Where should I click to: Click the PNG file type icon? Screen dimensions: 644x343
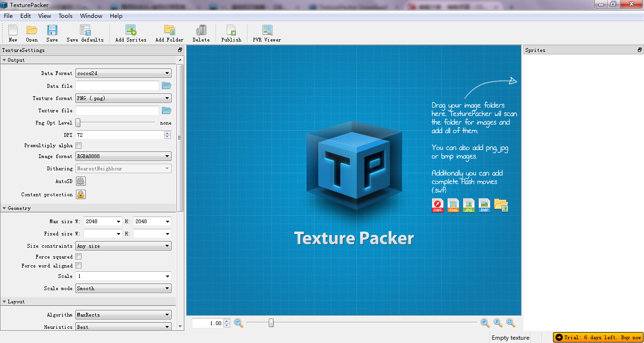(453, 205)
